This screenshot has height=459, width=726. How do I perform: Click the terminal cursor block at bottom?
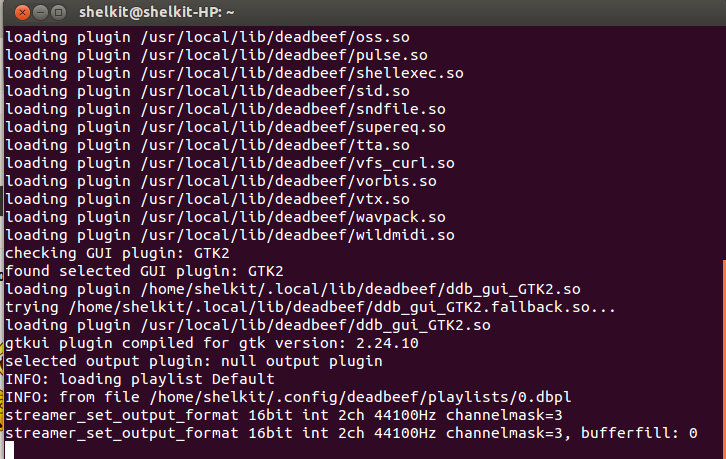point(9,450)
